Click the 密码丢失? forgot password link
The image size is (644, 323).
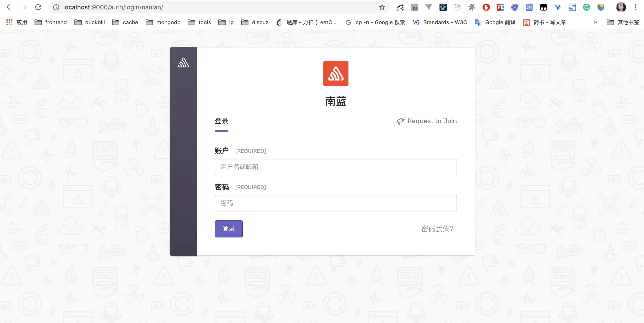point(437,228)
